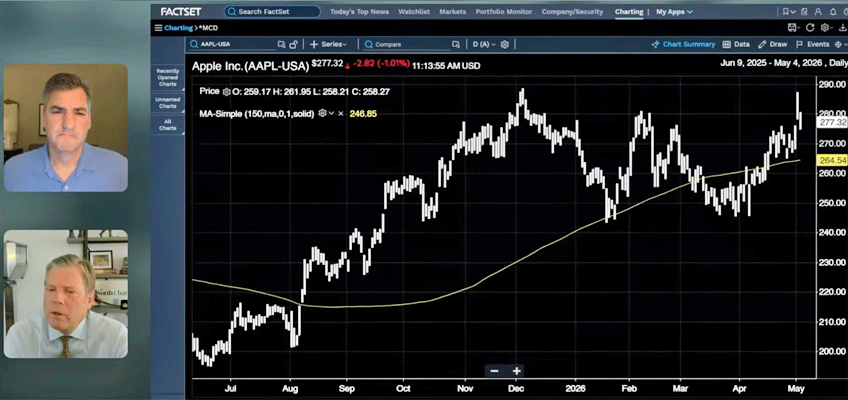
Task: Expand the MA-Simple indicator chevron
Action: tap(332, 114)
